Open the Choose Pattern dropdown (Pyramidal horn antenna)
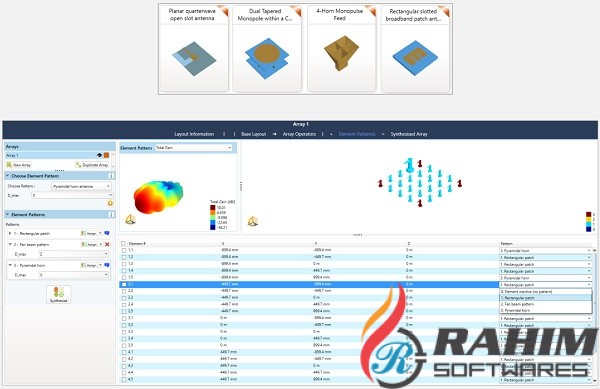The image size is (600, 389). pos(81,186)
